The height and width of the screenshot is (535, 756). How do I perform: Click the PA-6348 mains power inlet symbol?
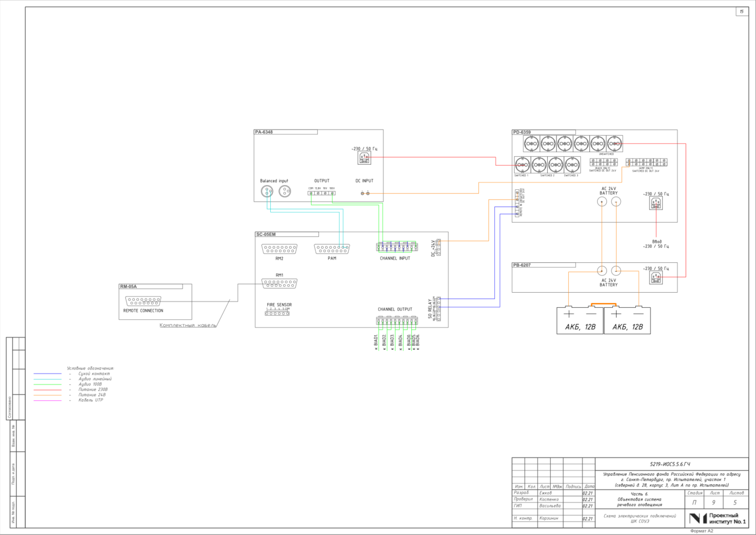(x=364, y=158)
